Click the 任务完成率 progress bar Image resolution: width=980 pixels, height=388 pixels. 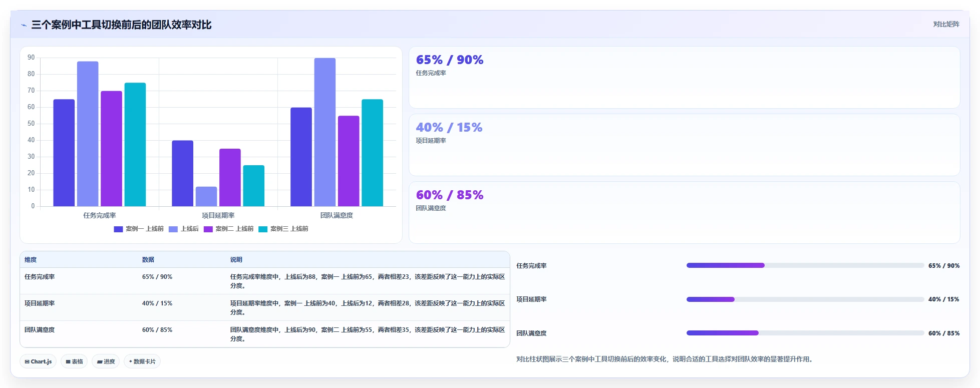(x=805, y=265)
